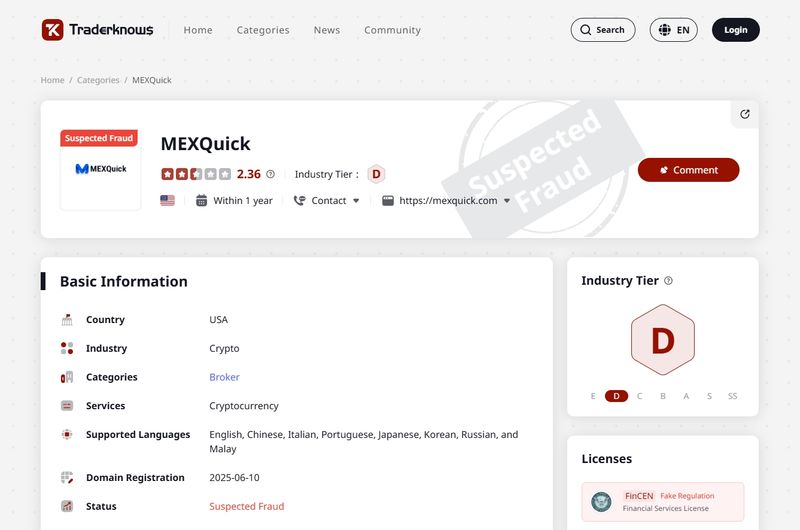
Task: Open the Community nav item
Action: pyautogui.click(x=392, y=30)
